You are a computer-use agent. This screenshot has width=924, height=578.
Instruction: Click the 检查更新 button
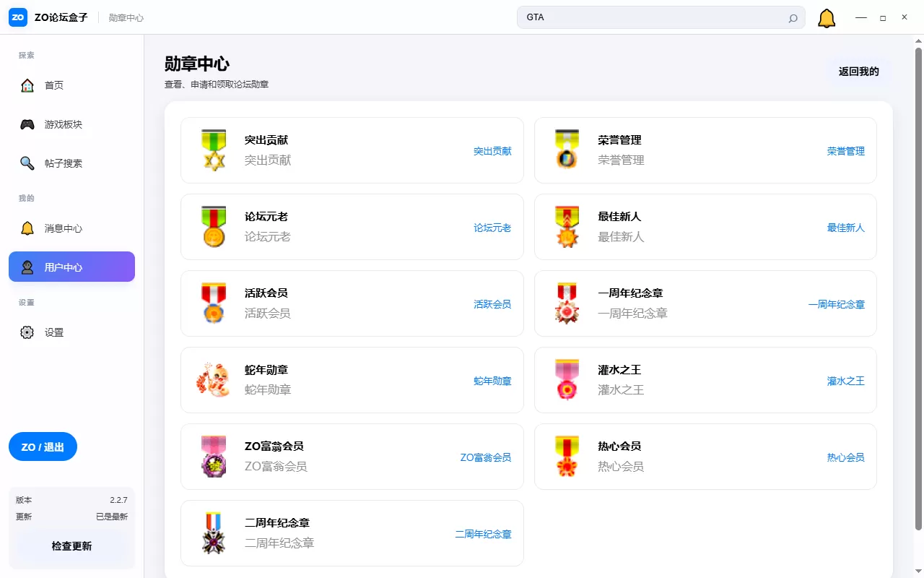point(71,546)
